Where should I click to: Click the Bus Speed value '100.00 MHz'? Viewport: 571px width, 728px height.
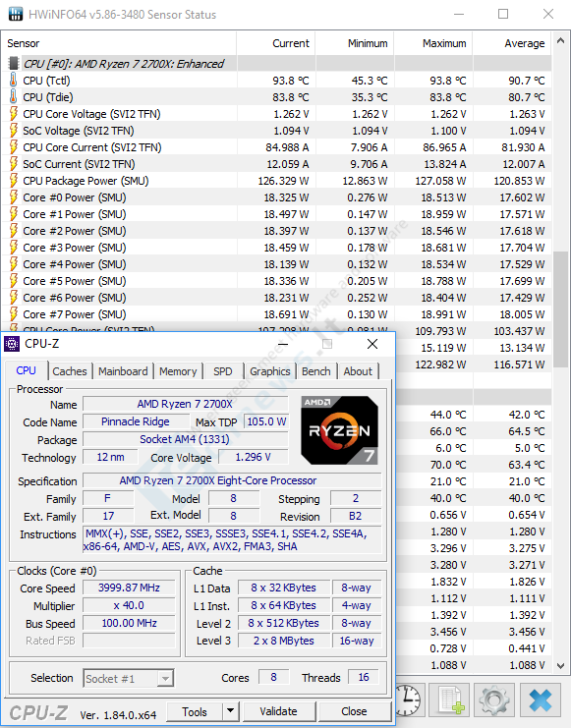[x=129, y=623]
